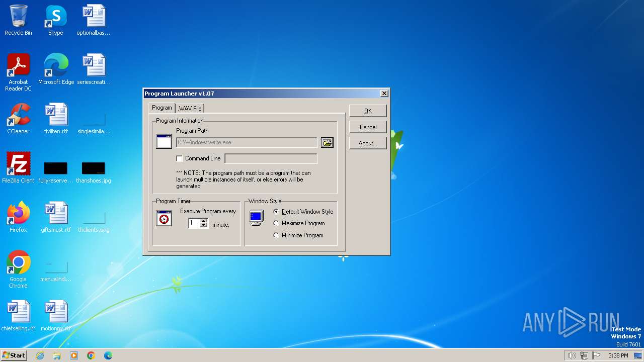
Task: Click the Program Path text field
Action: pyautogui.click(x=247, y=143)
